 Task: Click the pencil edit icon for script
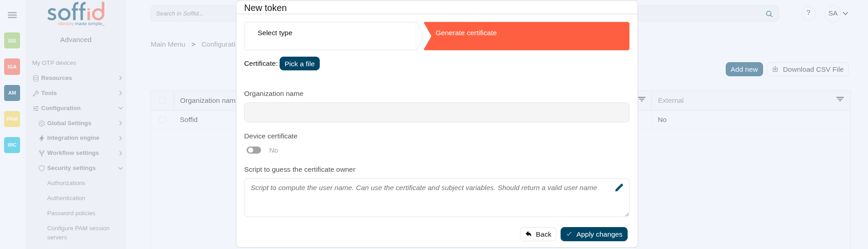(x=619, y=187)
